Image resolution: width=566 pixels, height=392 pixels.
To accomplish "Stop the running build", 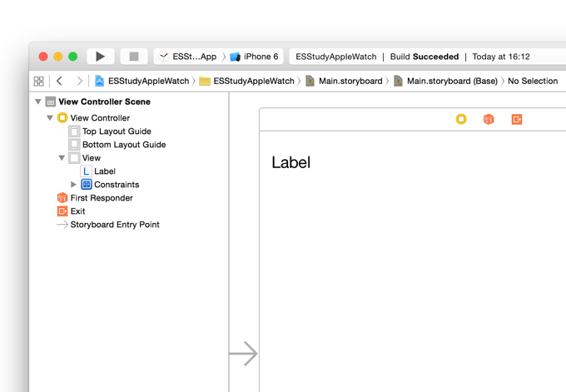I will 133,57.
